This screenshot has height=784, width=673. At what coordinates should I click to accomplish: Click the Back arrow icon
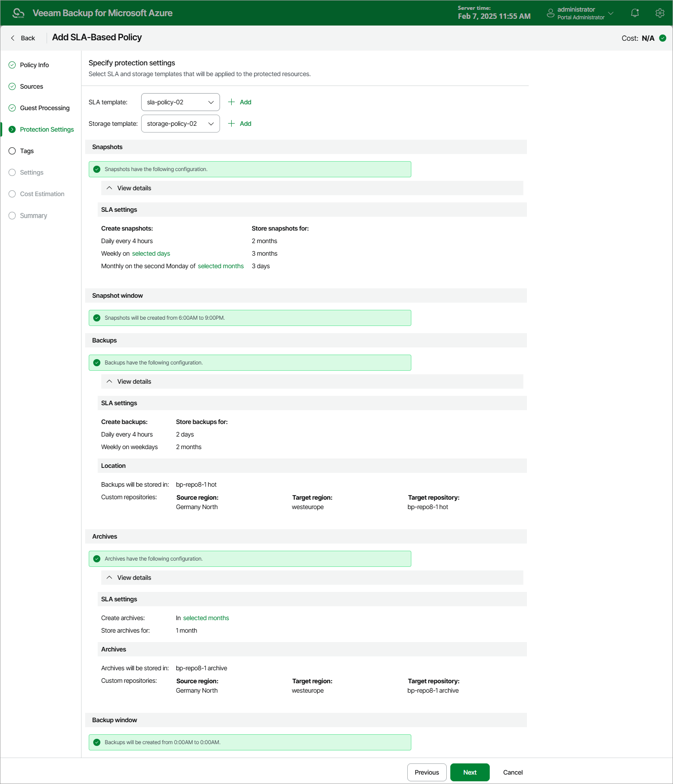click(x=13, y=38)
